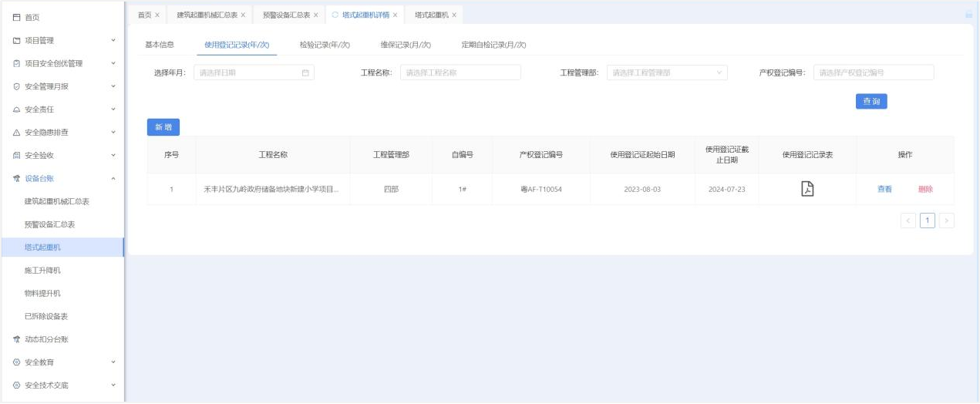Click the 查看 link in table row
Screen dimensions: 980x404
click(x=884, y=189)
